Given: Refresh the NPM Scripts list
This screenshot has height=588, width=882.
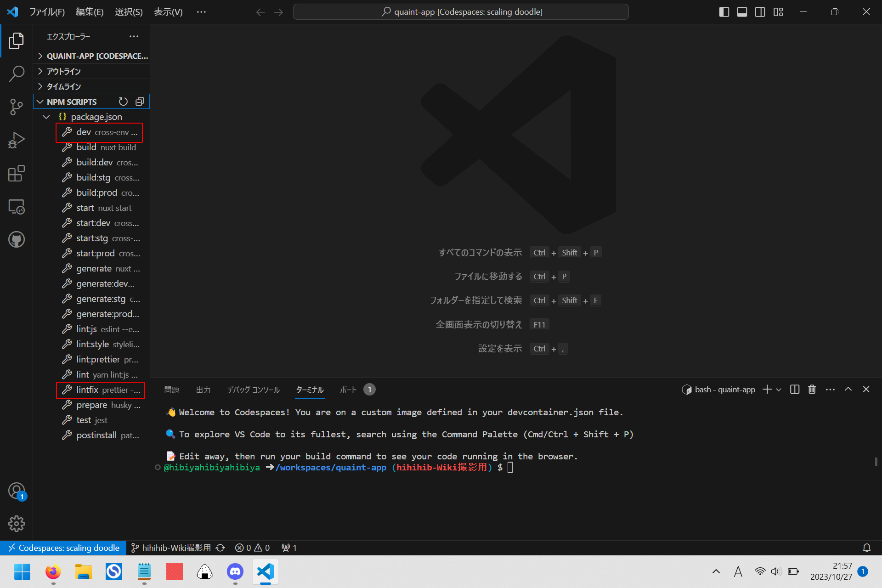Looking at the screenshot, I should pos(123,102).
